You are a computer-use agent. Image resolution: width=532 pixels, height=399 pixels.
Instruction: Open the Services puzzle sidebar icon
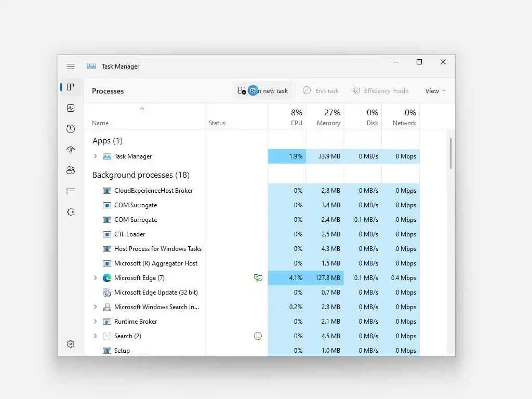coord(71,212)
